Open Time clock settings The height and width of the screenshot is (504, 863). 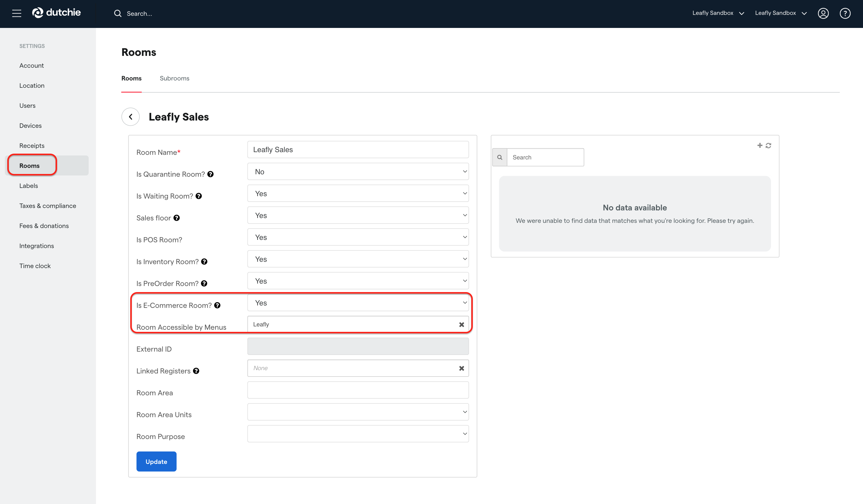pyautogui.click(x=35, y=266)
